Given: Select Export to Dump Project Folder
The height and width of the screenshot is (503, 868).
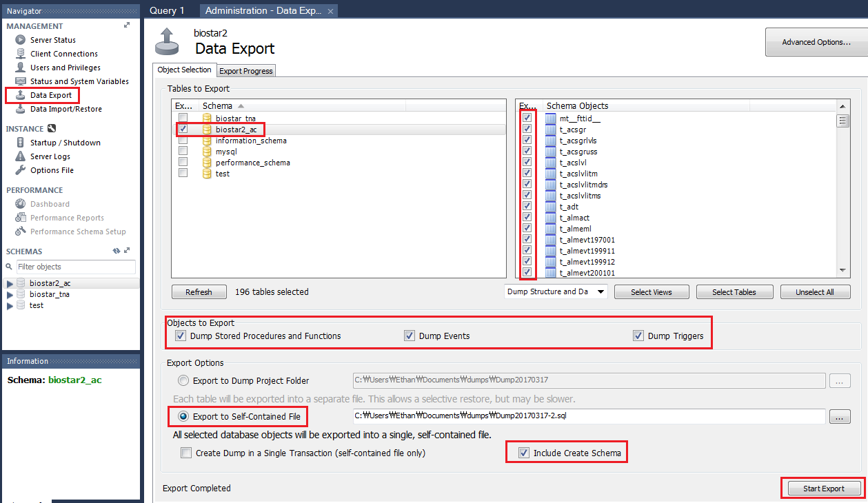Looking at the screenshot, I should pos(183,380).
